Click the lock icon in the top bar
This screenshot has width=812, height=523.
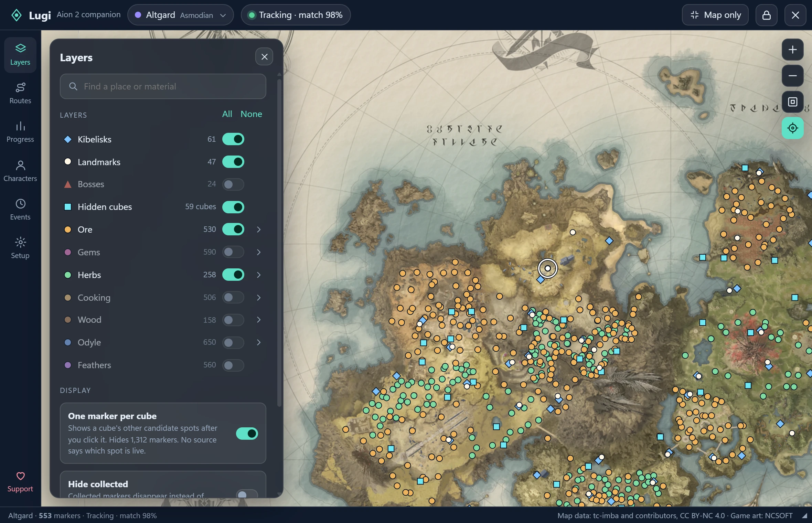click(767, 15)
